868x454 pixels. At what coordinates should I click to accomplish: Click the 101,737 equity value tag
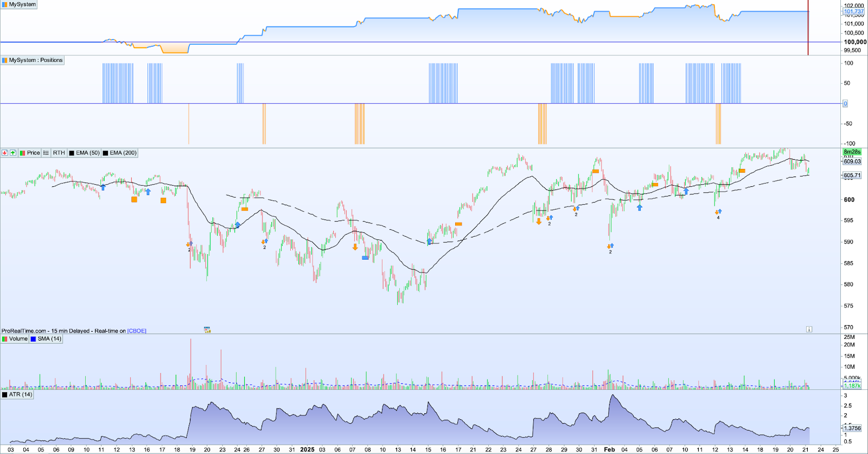(854, 11)
